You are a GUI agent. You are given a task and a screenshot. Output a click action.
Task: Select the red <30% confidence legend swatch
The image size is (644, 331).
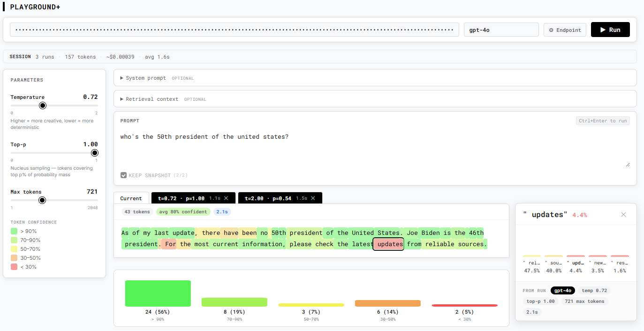pyautogui.click(x=15, y=267)
